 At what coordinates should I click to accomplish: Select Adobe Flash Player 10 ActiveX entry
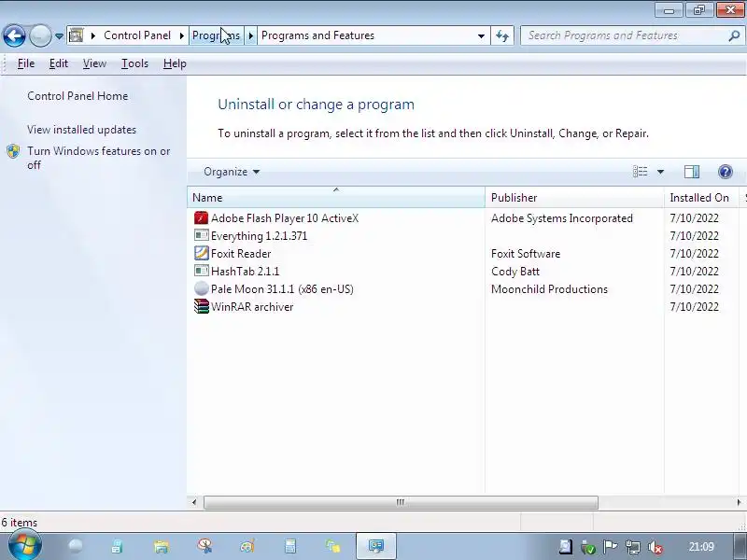[x=285, y=218]
